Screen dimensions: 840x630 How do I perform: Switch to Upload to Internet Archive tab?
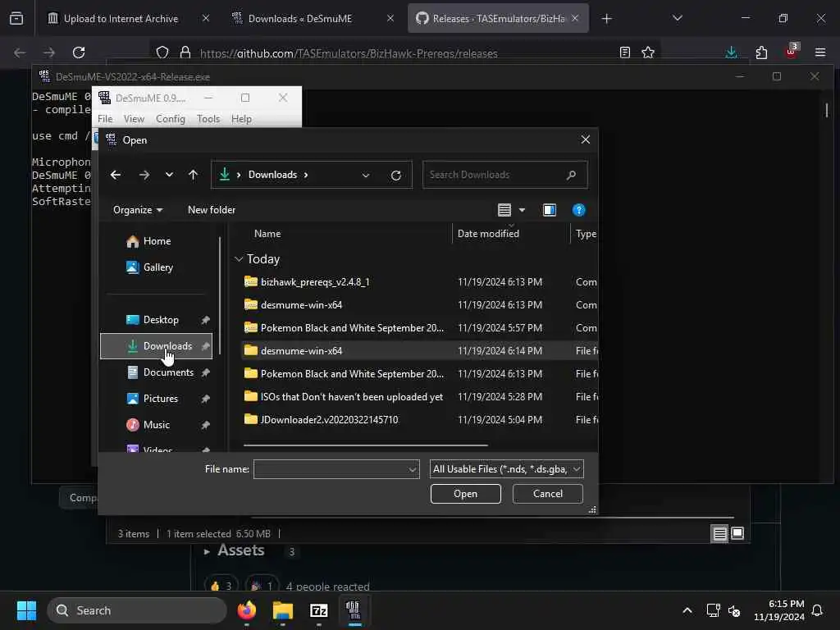pyautogui.click(x=121, y=19)
